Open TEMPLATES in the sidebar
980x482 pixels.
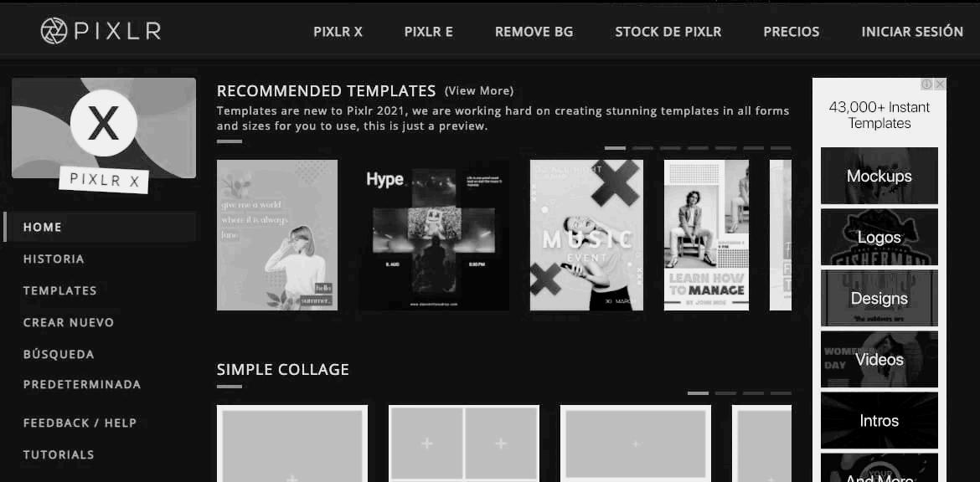point(60,290)
